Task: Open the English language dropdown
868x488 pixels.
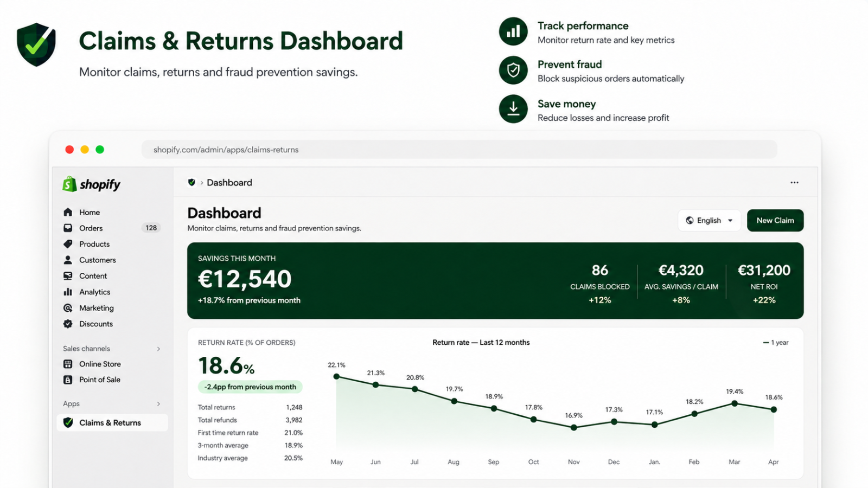Action: coord(709,221)
